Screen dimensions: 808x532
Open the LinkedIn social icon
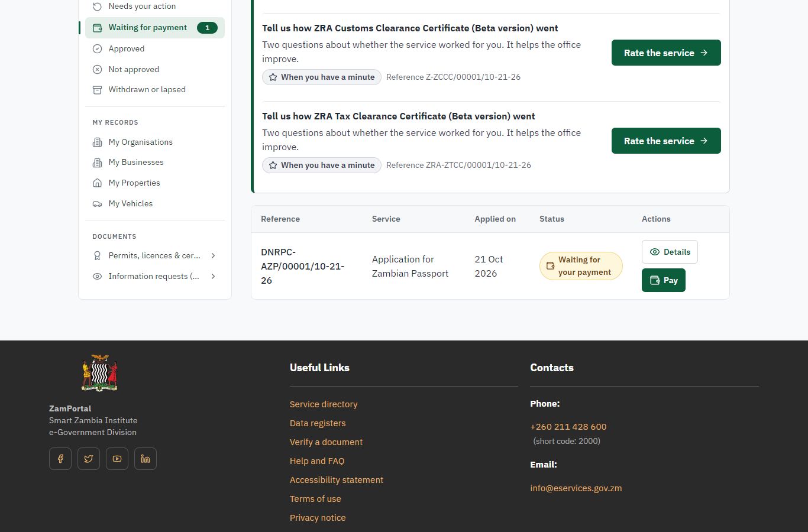point(146,459)
